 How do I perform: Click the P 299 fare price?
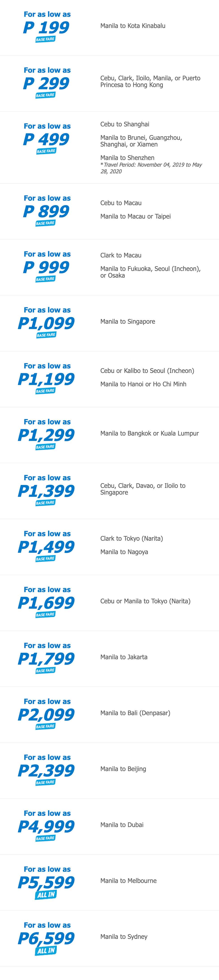click(x=46, y=83)
